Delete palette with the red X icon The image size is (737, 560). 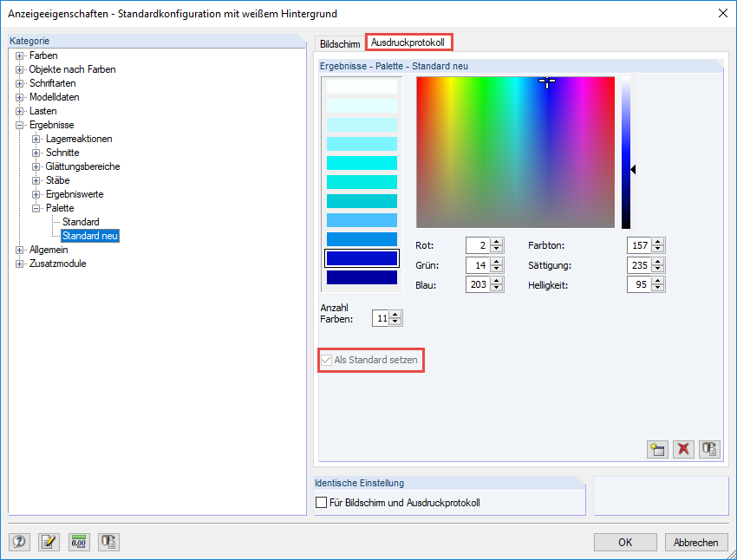683,449
